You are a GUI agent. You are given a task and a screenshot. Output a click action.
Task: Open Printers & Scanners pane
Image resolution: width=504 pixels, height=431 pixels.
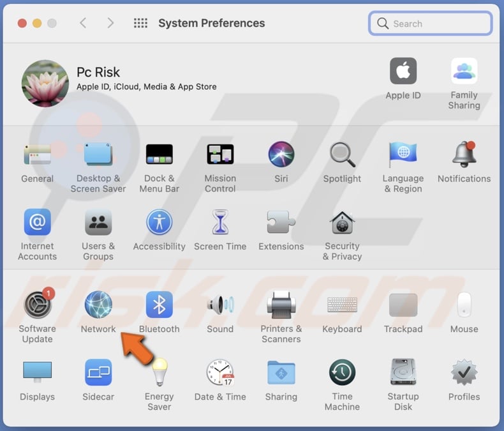pos(281,305)
